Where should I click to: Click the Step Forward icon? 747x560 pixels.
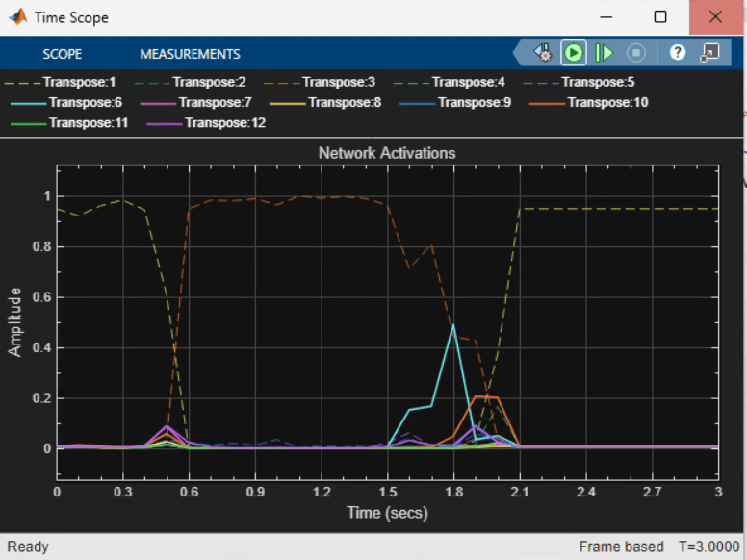(604, 53)
